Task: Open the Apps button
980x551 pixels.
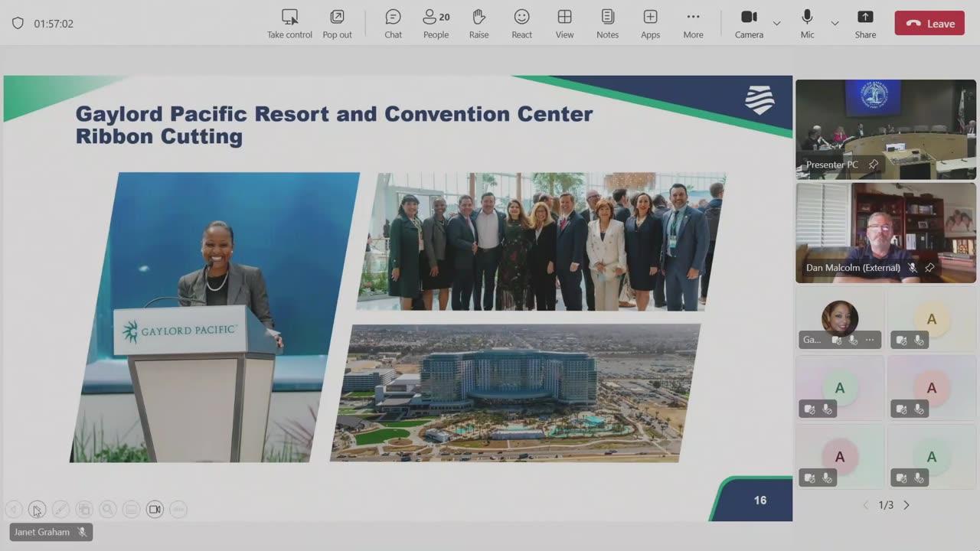Action: click(x=650, y=24)
